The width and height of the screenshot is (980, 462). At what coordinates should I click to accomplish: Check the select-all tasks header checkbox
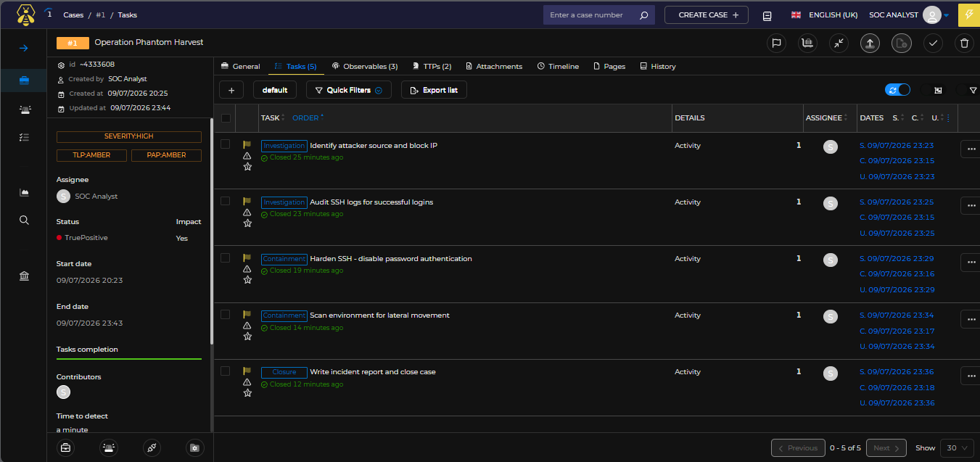pyautogui.click(x=226, y=118)
